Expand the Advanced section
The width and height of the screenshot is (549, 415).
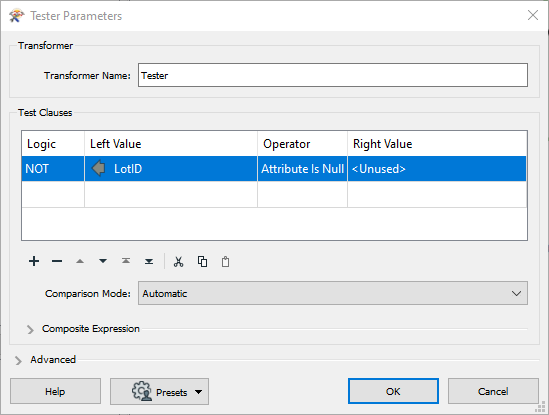pos(18,360)
